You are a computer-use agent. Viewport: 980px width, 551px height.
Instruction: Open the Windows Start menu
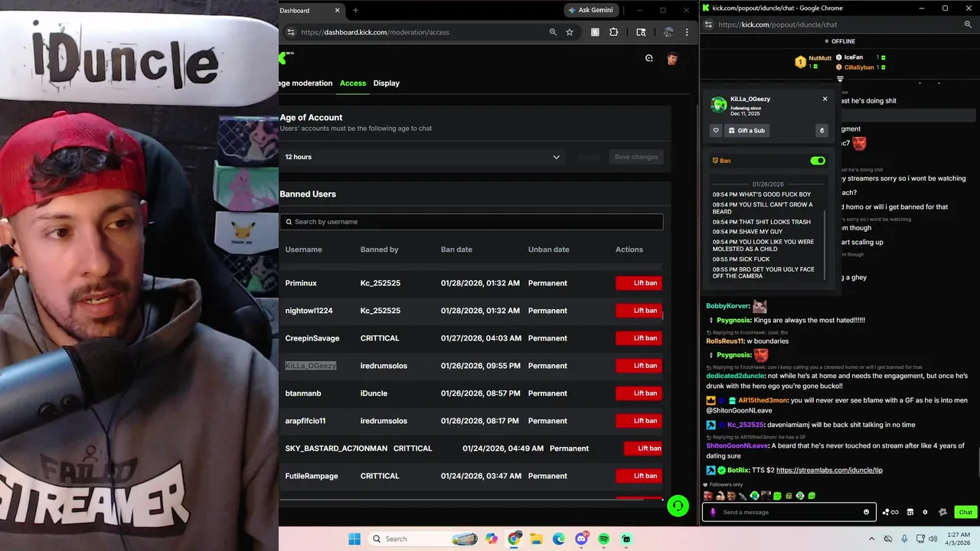click(354, 539)
